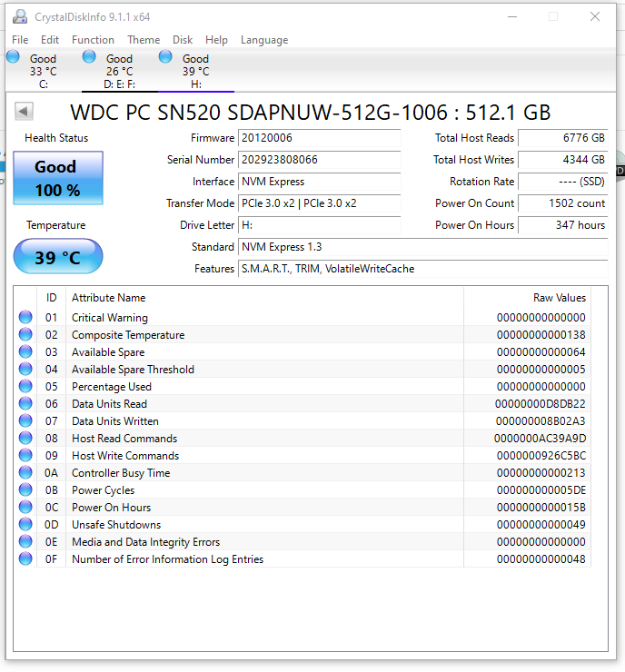Image resolution: width=625 pixels, height=672 pixels.
Task: Click the CrystalDiskInfo app icon in title bar
Action: pos(20,16)
